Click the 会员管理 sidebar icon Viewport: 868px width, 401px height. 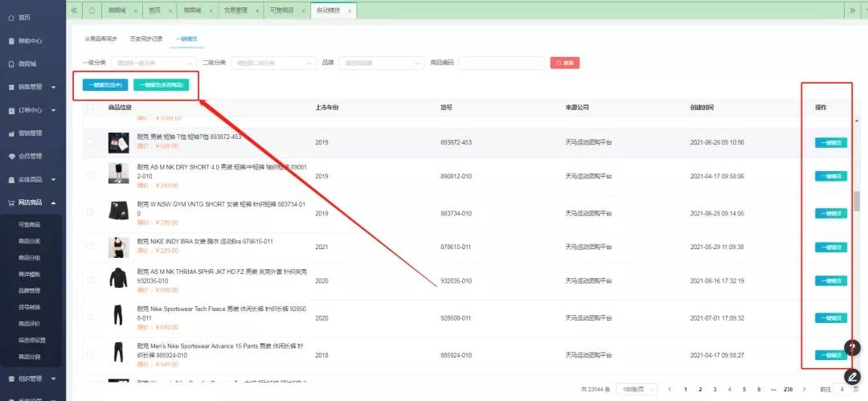(x=10, y=156)
